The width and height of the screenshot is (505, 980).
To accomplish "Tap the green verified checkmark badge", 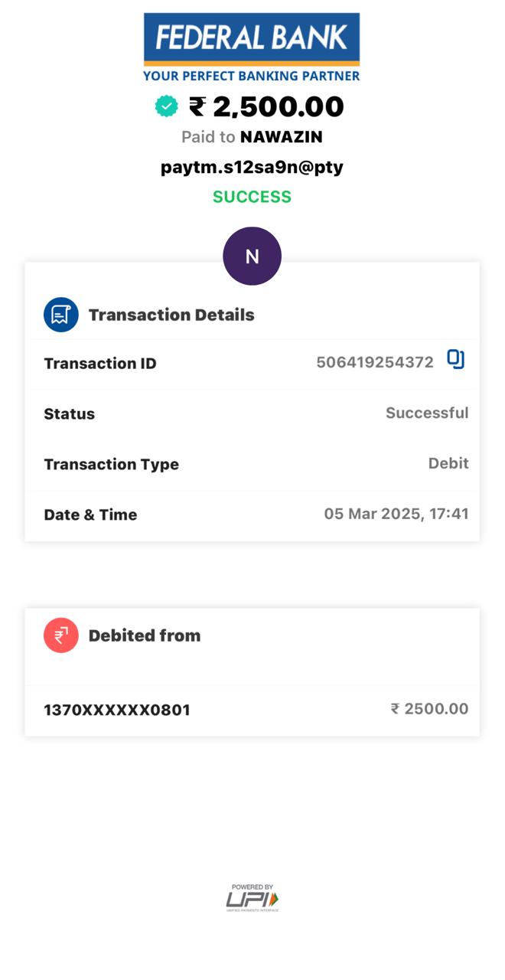I will point(166,106).
